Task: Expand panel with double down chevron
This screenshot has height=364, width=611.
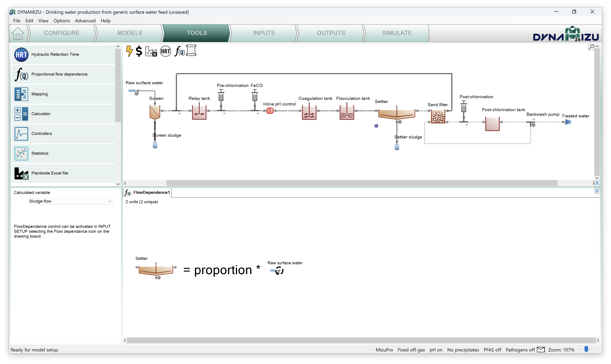Action: pos(597,191)
